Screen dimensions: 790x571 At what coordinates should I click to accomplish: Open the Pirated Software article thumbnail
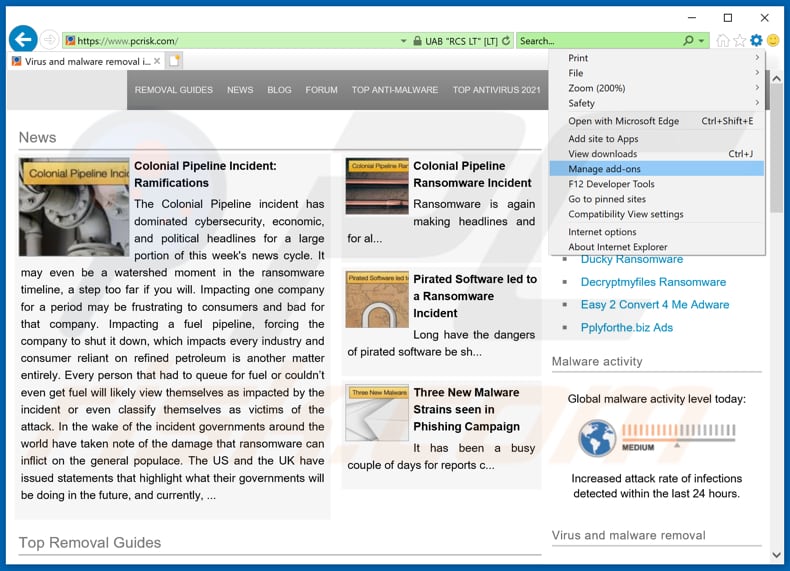(377, 299)
